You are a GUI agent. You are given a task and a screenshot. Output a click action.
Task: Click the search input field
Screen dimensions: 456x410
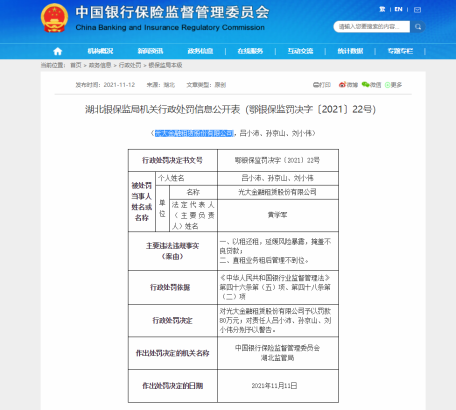click(372, 27)
